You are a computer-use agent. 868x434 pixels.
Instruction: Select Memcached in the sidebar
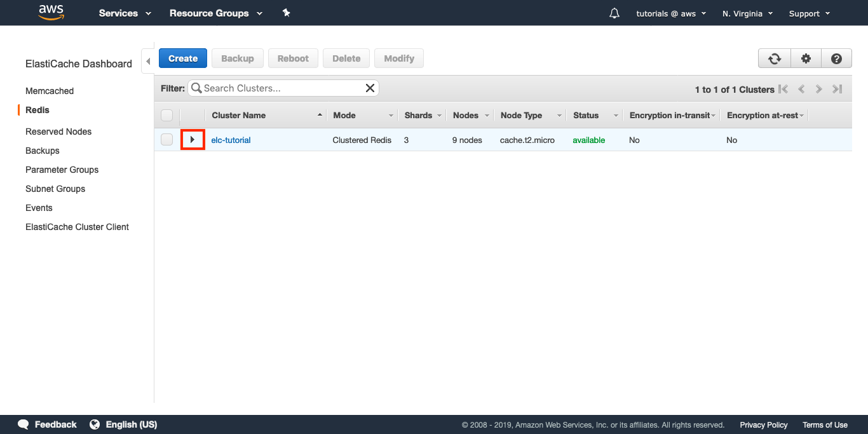click(50, 91)
